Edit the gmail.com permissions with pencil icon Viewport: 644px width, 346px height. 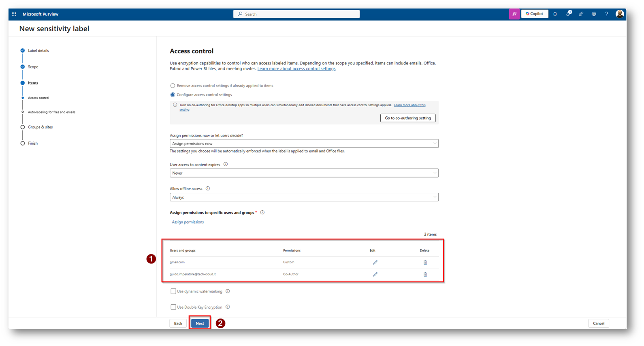click(375, 263)
